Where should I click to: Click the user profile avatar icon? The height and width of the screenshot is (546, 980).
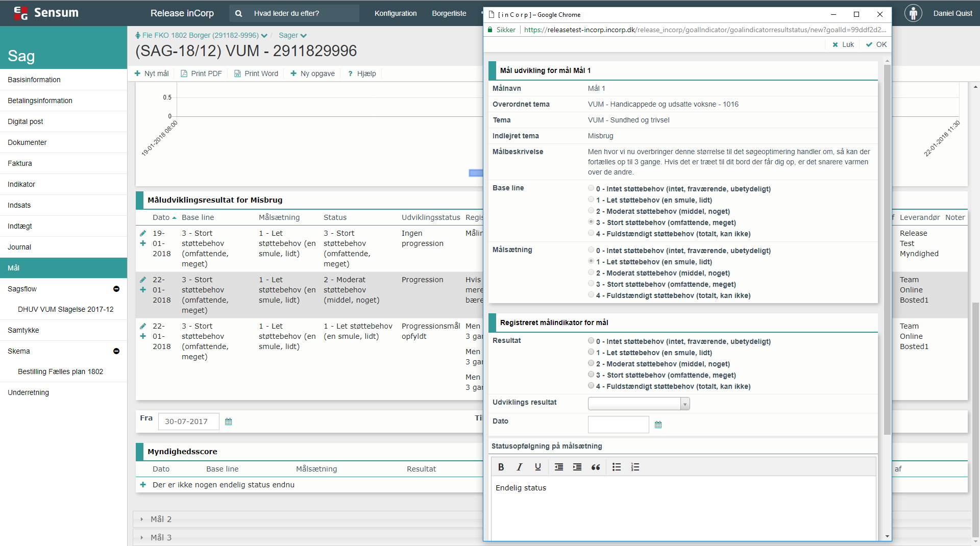click(913, 13)
